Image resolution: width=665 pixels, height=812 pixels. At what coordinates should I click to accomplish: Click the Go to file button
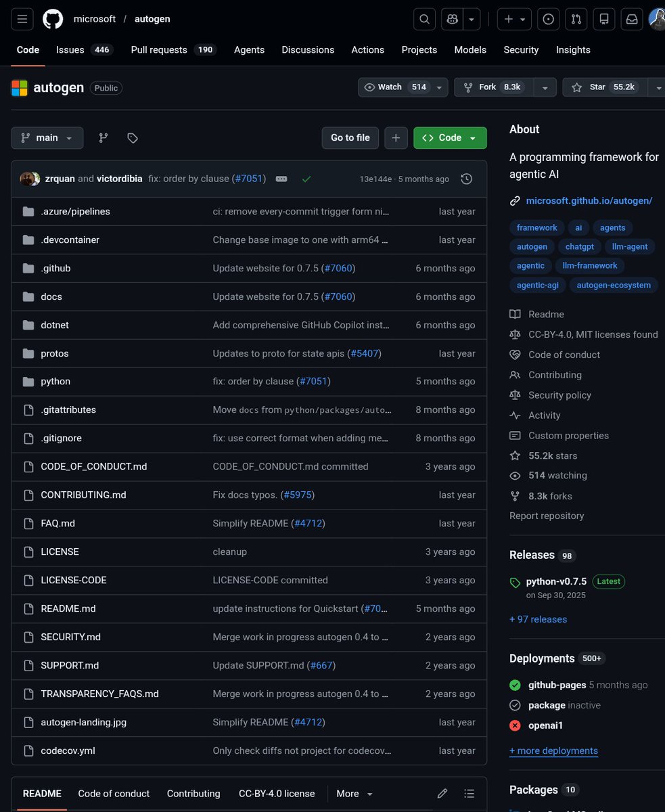tap(350, 137)
